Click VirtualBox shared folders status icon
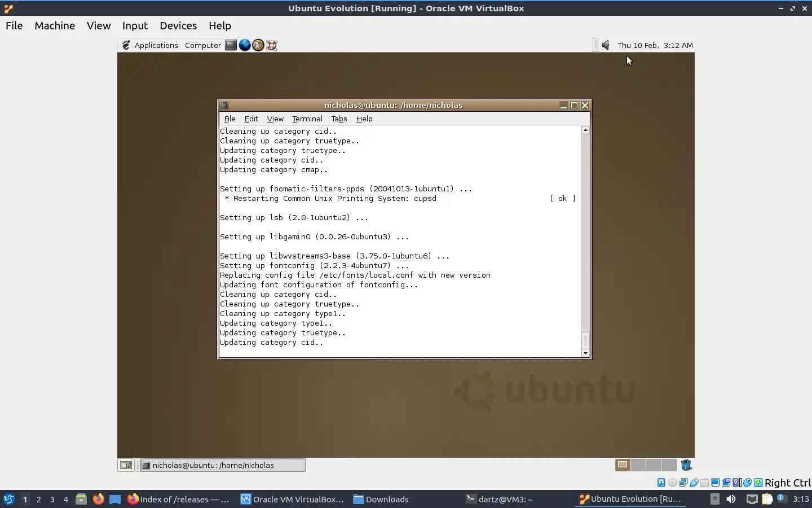 point(705,483)
